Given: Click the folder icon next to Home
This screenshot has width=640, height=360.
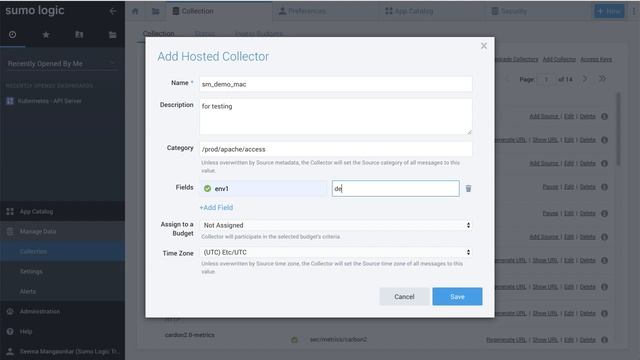Looking at the screenshot, I should (x=156, y=11).
